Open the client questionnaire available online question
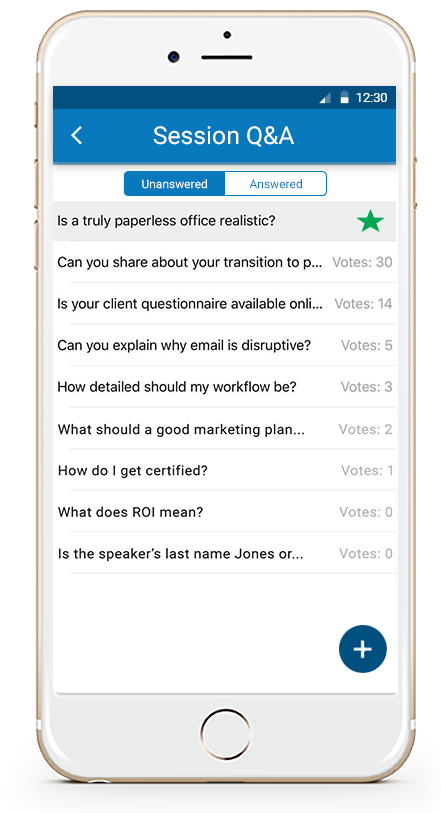This screenshot has width=441, height=813. (224, 304)
